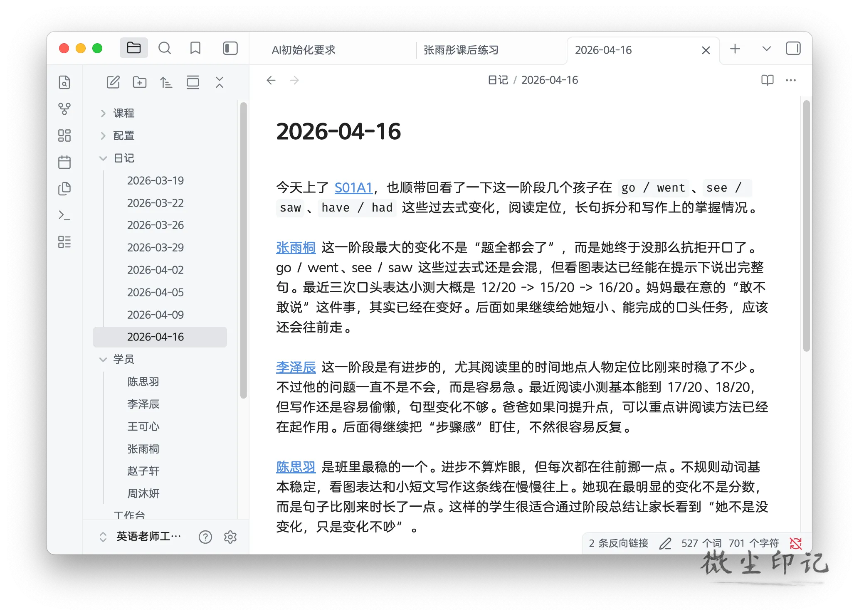Show the 2 条反向链接 backlinks
Viewport: 859px width, 616px height.
coord(618,543)
